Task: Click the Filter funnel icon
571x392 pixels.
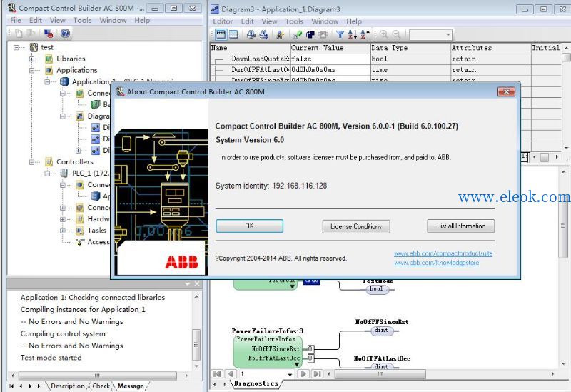Action: [340, 34]
